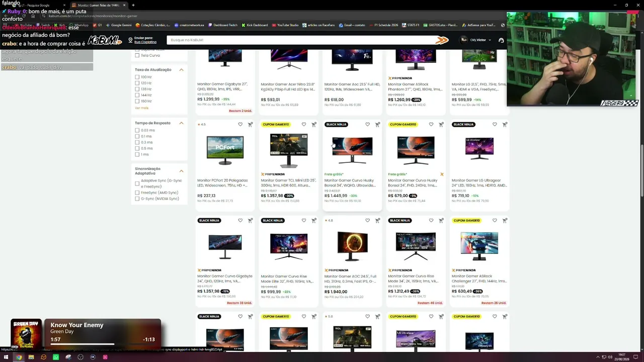Add Rise Mode Elite 32" monitor to cart
The width and height of the screenshot is (644, 362).
[314, 220]
